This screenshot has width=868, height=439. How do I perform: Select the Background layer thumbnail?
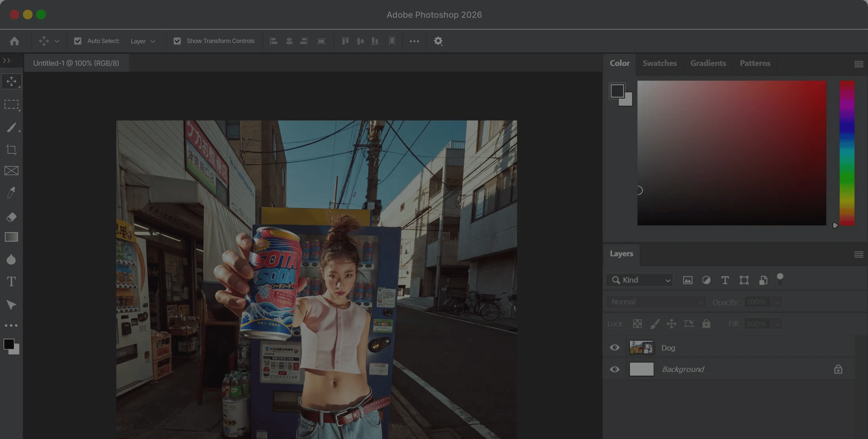tap(642, 369)
